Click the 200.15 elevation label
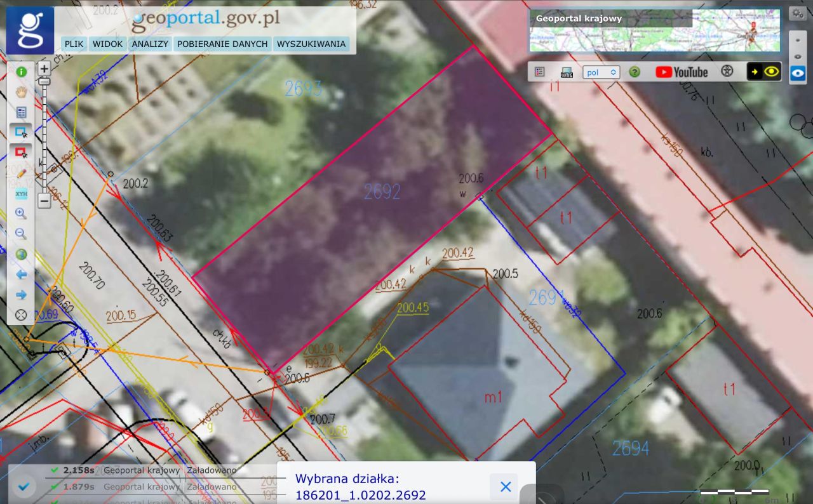Viewport: 813px width, 504px height. 121,315
